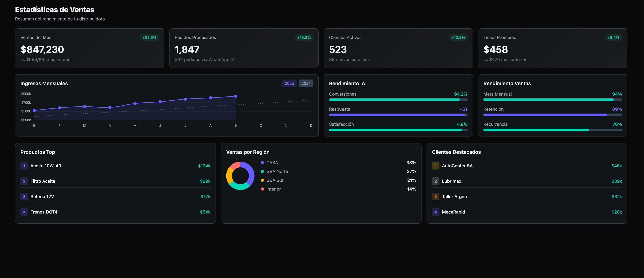Image resolution: width=644 pixels, height=278 pixels.
Task: Click the rank 1 badge next to Aceite 10W-40
Action: (x=24, y=166)
